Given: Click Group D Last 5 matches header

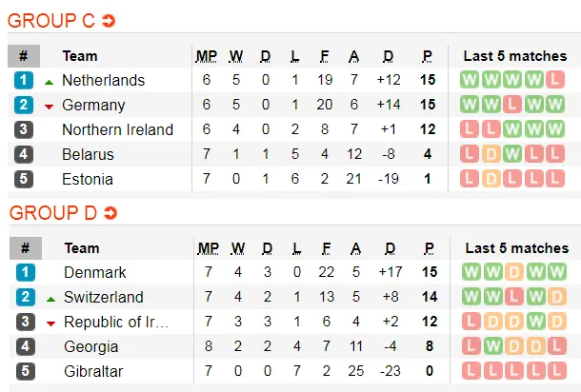Looking at the screenshot, I should [x=516, y=247].
